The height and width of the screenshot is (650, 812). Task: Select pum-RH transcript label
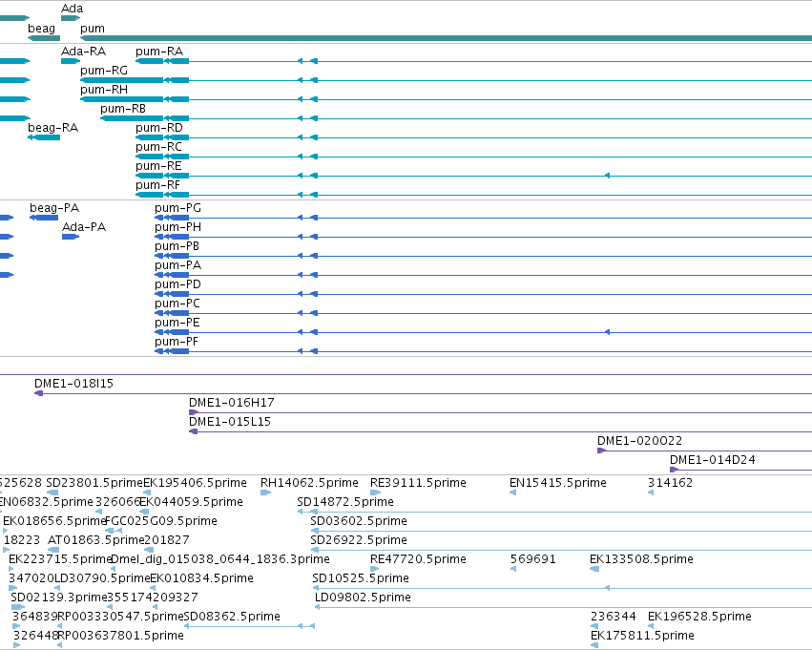[x=104, y=90]
